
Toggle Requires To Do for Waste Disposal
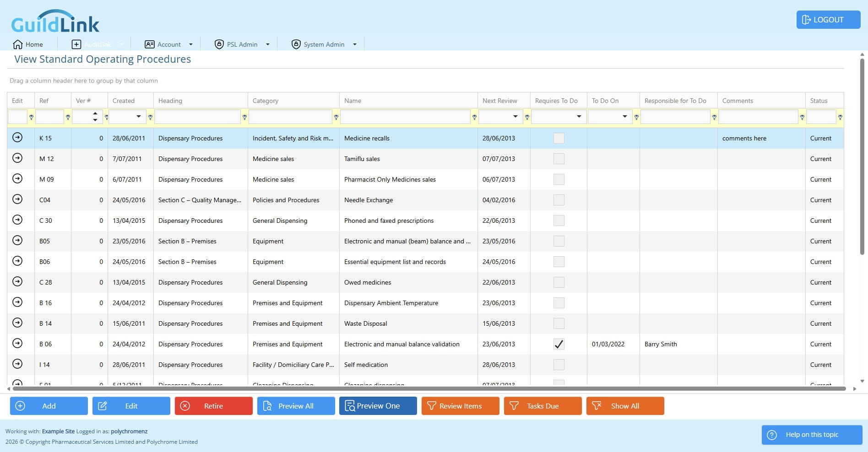click(x=559, y=323)
